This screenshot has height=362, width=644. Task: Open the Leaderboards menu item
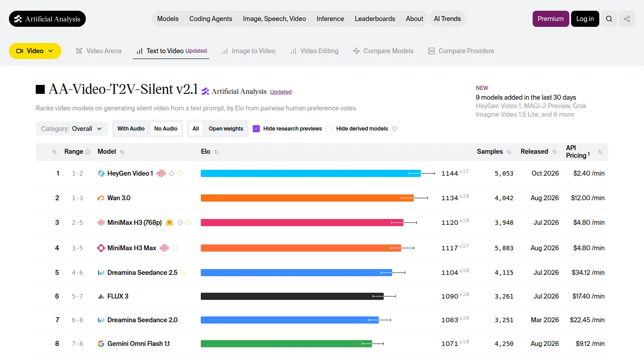(375, 19)
